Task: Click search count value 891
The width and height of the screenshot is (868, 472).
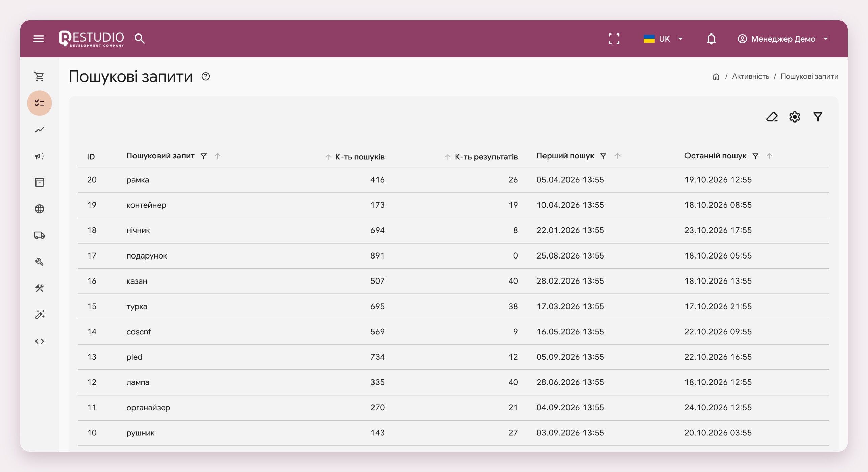Action: coord(377,255)
